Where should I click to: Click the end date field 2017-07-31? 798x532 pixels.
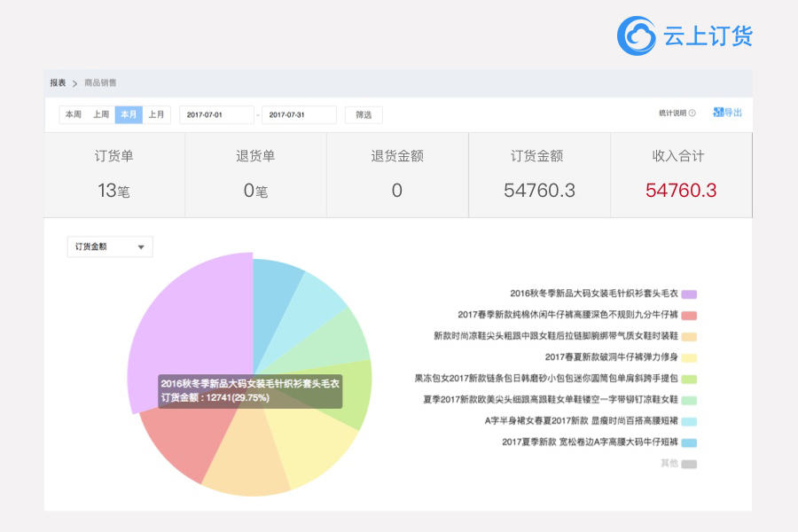[299, 114]
